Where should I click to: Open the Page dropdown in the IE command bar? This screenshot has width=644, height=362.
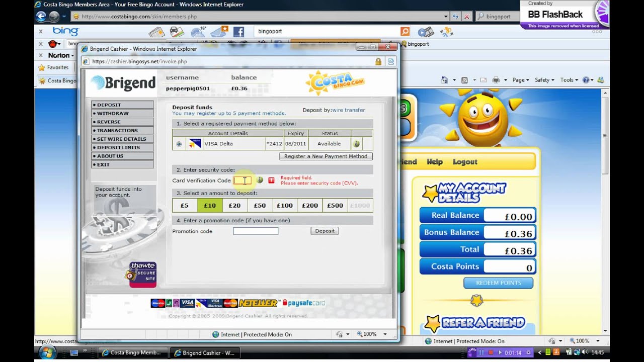tap(521, 80)
